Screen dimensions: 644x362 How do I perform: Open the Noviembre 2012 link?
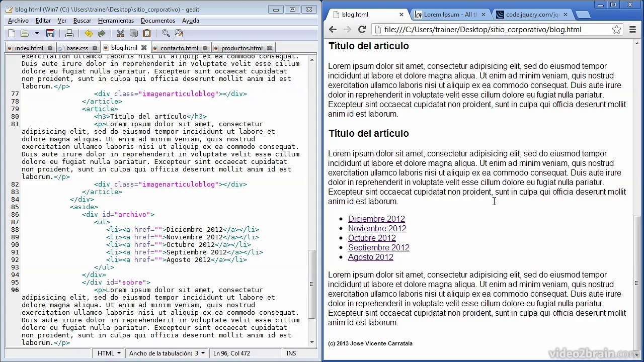[x=377, y=228]
